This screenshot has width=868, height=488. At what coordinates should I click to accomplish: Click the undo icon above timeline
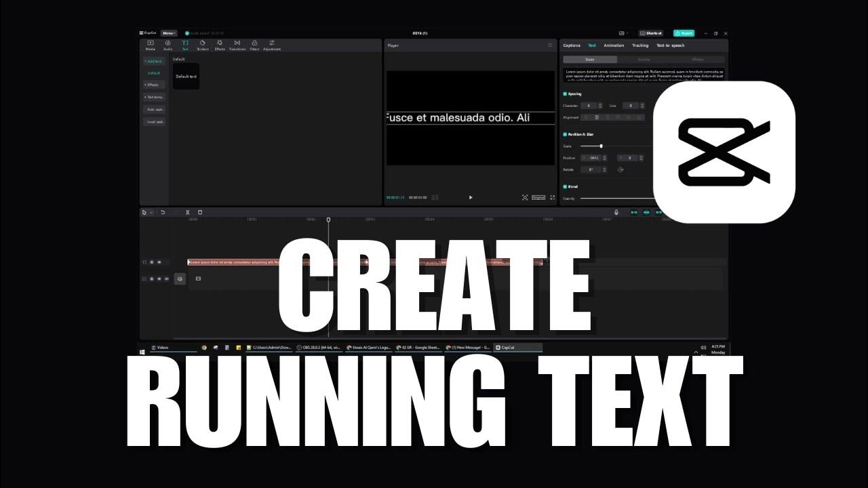[163, 212]
